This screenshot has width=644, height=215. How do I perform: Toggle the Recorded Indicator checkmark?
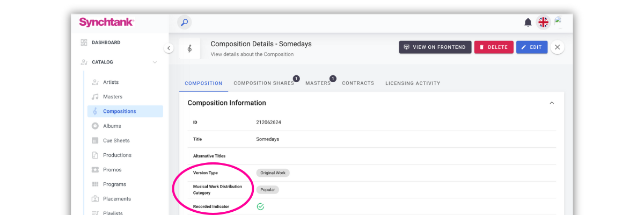tap(260, 206)
